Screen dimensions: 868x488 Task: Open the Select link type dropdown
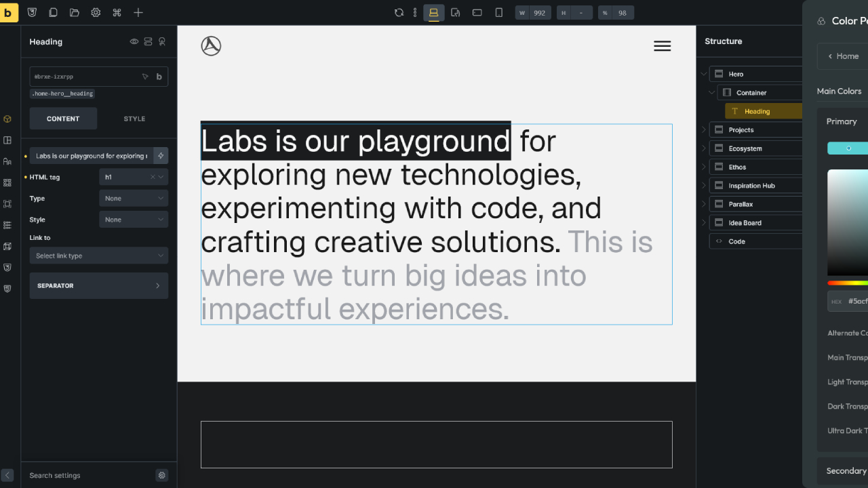click(x=99, y=256)
